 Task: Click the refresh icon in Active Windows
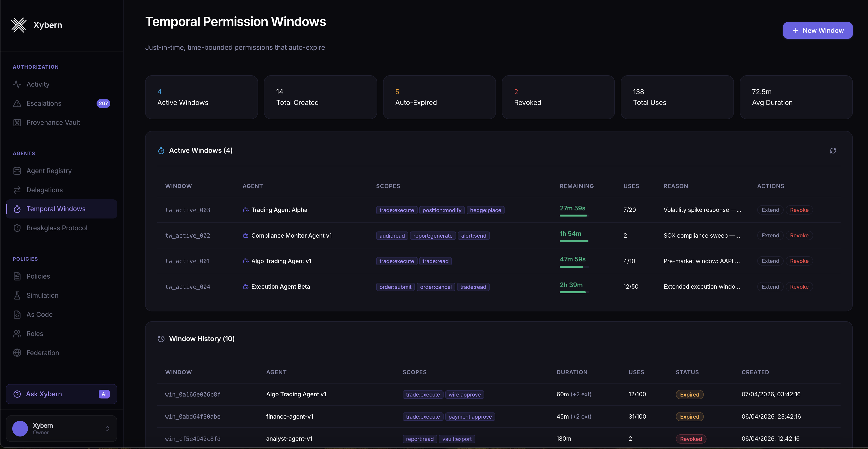[833, 150]
